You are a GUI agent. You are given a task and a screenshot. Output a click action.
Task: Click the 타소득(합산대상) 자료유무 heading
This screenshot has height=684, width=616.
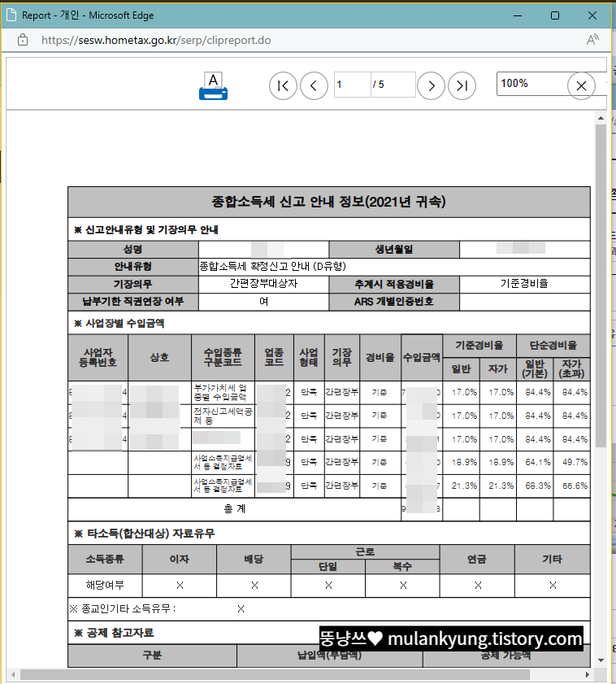click(x=145, y=534)
